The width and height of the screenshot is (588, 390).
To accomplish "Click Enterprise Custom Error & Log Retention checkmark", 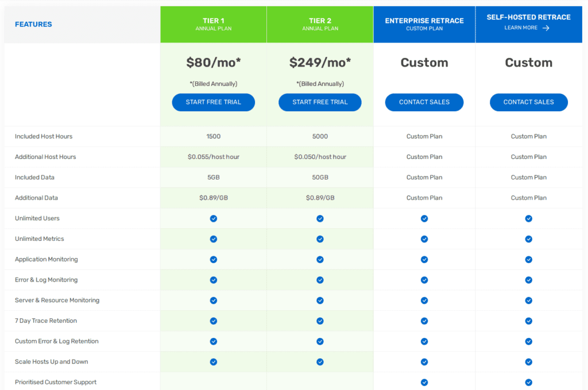I will click(424, 341).
